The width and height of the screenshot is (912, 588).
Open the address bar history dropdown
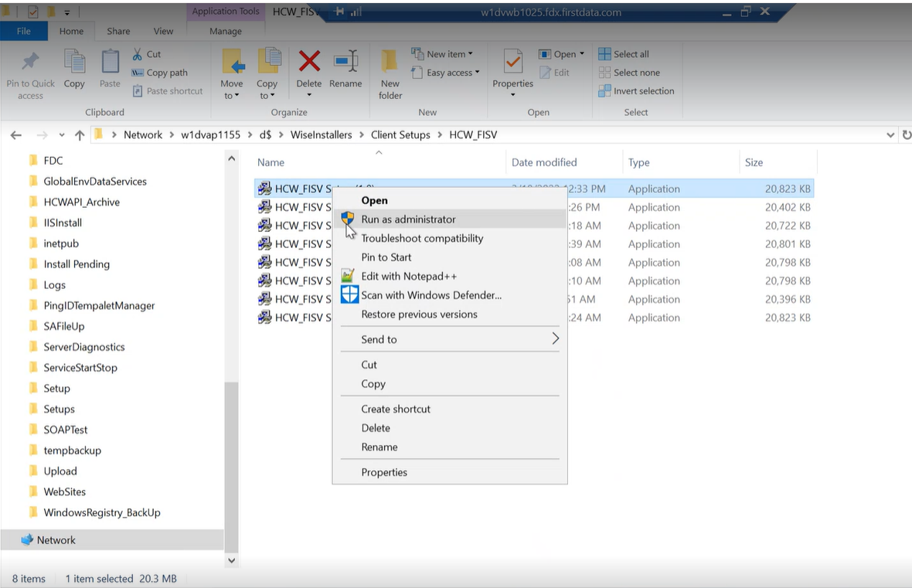[x=890, y=135]
